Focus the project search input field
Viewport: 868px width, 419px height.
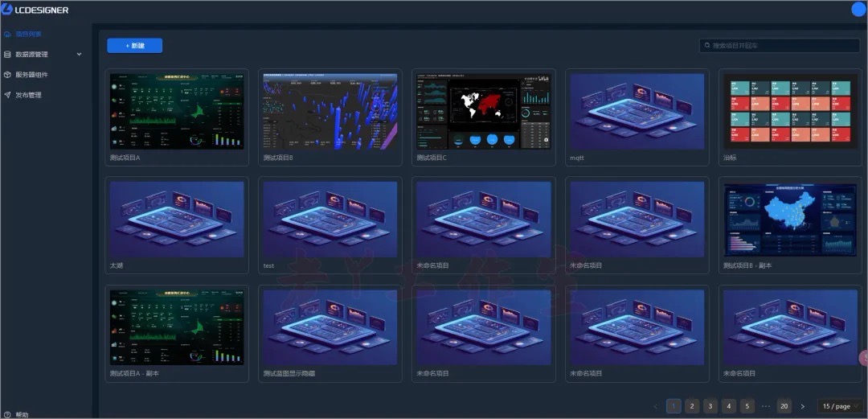click(x=784, y=46)
